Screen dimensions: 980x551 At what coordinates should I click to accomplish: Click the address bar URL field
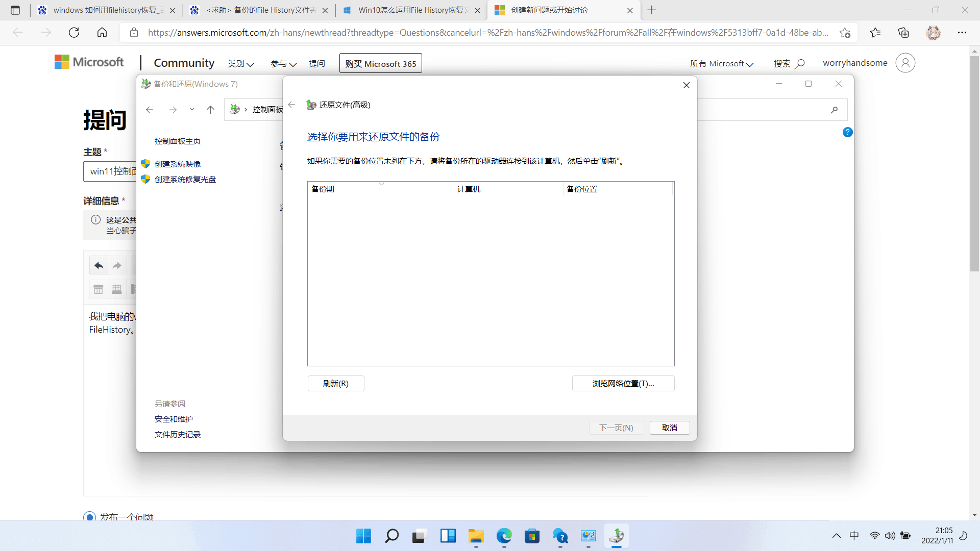point(487,33)
